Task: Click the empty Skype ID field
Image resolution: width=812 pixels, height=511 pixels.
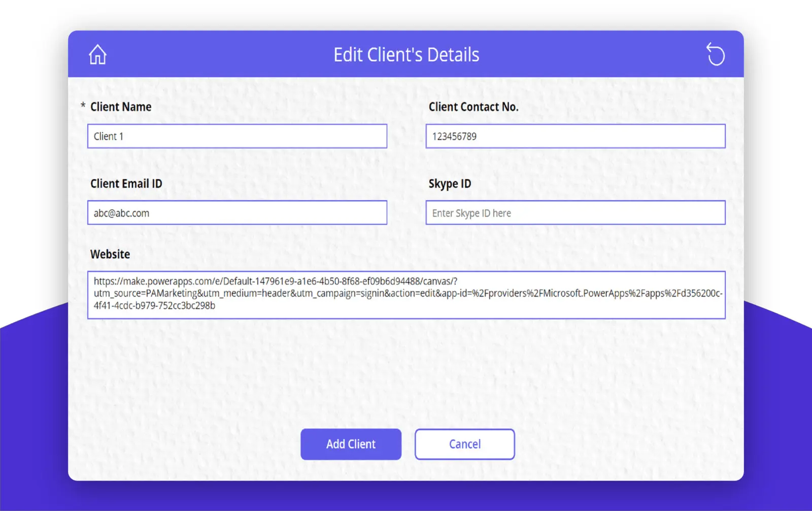Action: tap(575, 213)
